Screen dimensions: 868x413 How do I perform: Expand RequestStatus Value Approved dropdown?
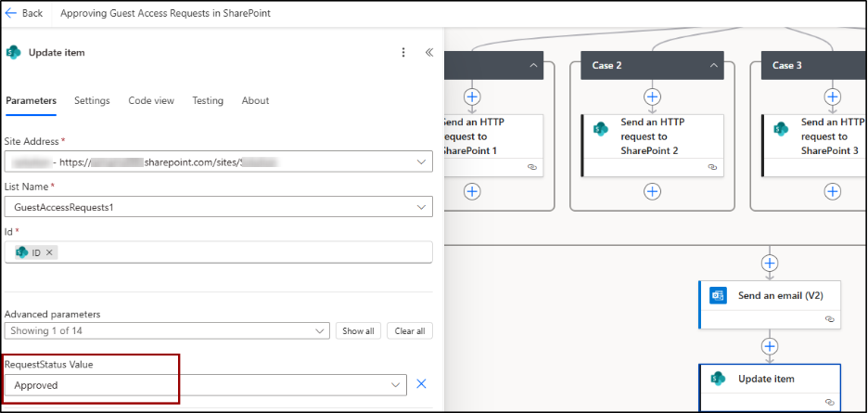396,384
